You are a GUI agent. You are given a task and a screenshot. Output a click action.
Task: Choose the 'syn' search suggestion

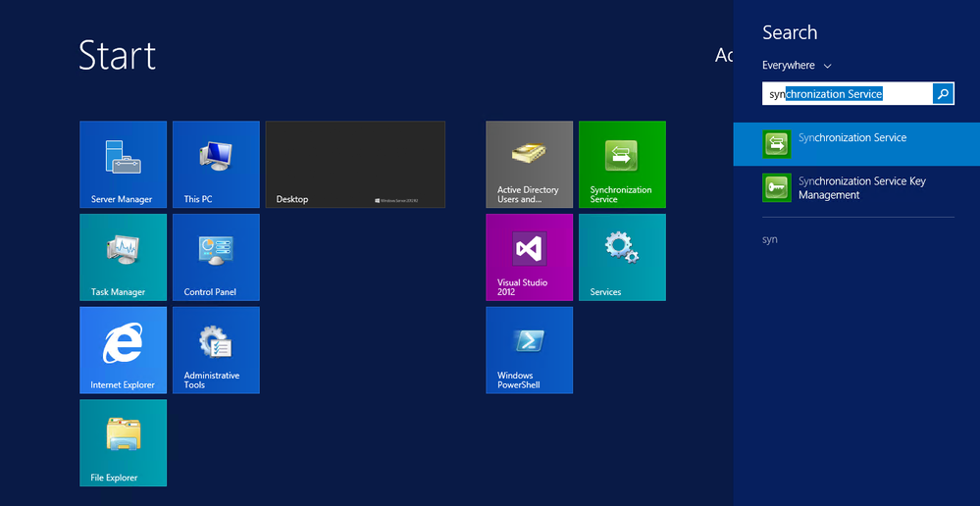(x=770, y=239)
